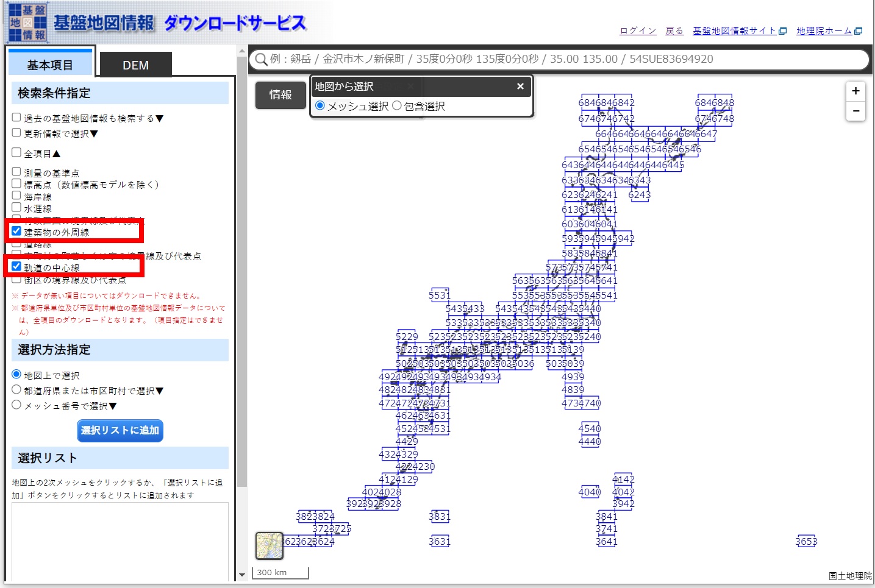Viewport: 875px width, 588px height.
Task: Open the 情報 button on map
Action: (x=280, y=95)
